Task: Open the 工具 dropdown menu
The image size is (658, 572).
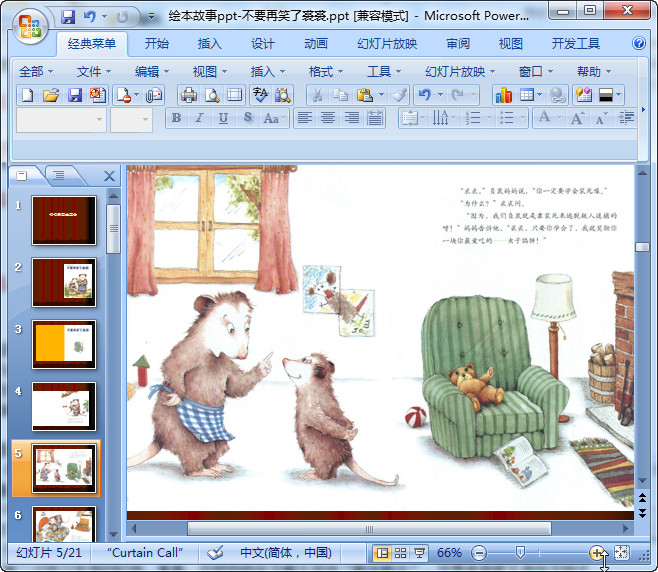Action: (384, 72)
